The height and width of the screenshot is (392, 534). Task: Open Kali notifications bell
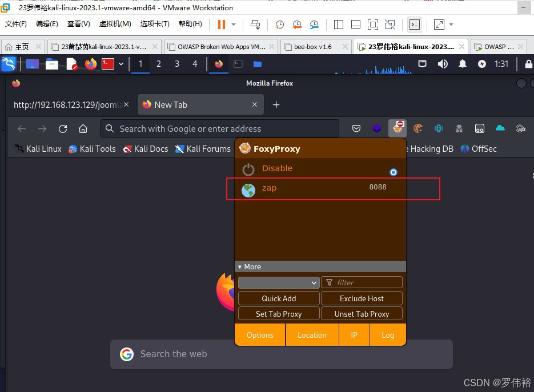click(463, 64)
